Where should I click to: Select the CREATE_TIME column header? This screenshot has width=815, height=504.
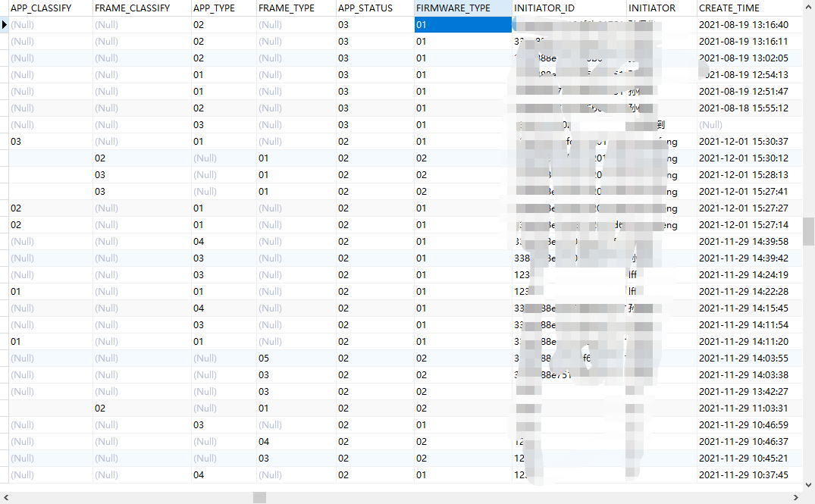click(x=750, y=8)
